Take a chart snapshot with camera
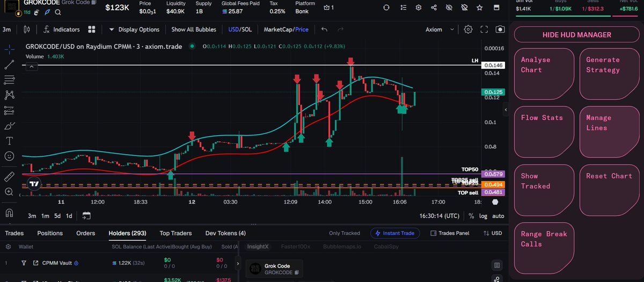 coord(500,30)
